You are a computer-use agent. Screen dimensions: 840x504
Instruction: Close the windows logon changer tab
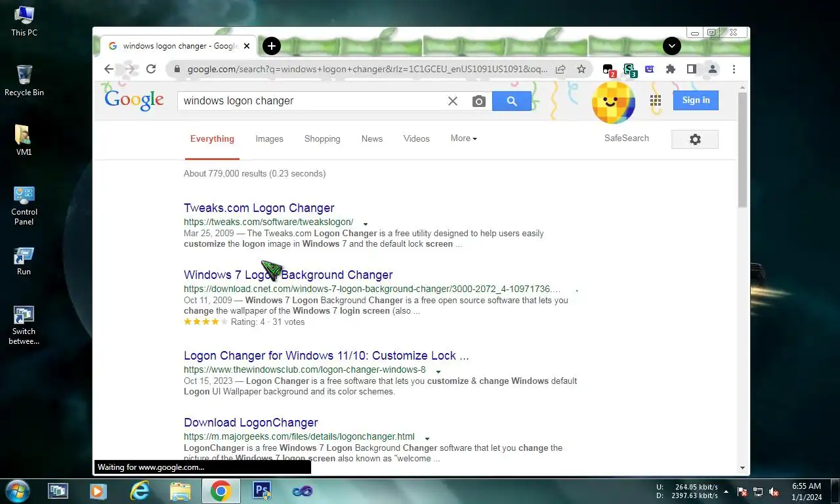click(x=247, y=46)
